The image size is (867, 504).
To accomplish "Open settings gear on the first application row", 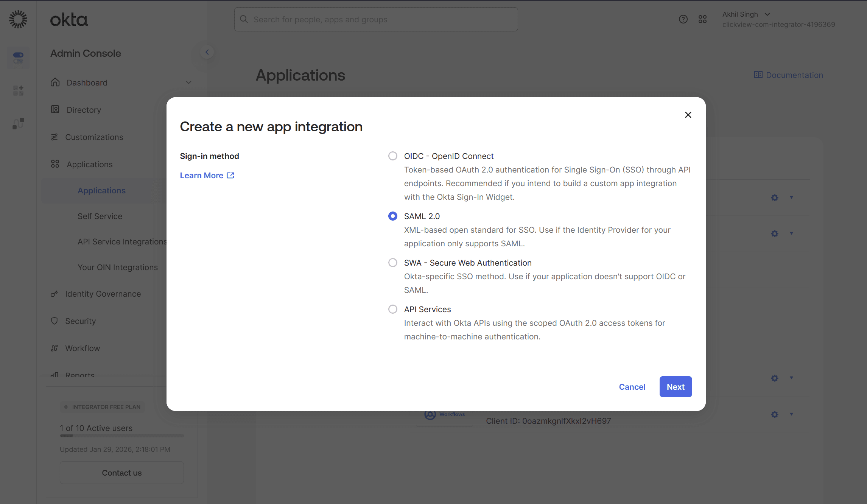I will (774, 197).
